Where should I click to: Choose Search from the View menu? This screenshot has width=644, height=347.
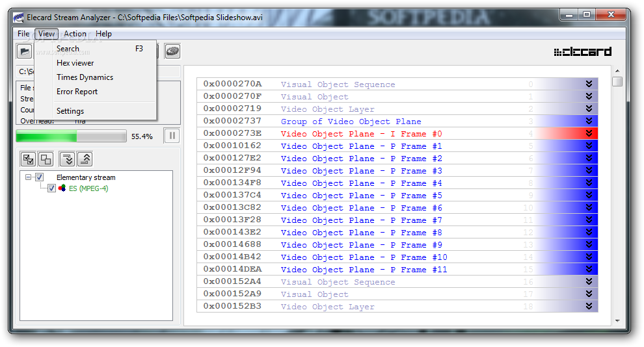(x=95, y=49)
